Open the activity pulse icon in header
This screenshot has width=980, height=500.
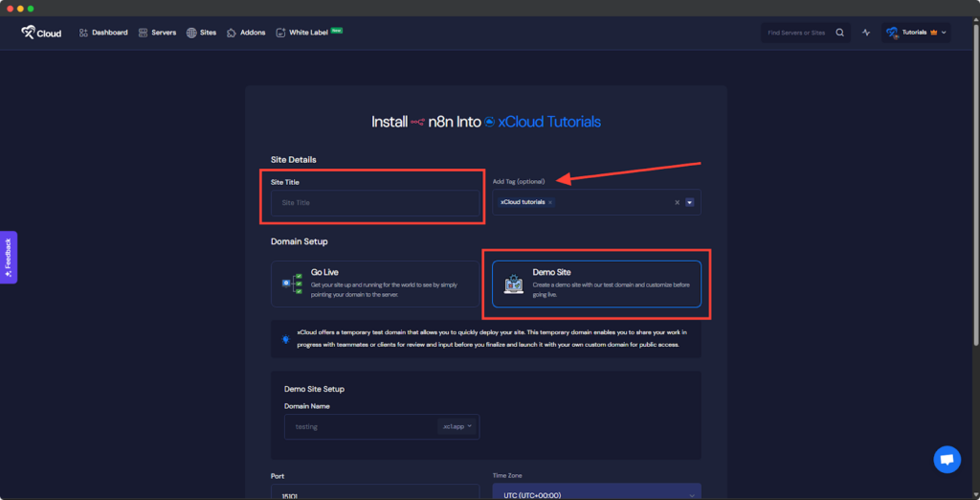[x=866, y=33]
